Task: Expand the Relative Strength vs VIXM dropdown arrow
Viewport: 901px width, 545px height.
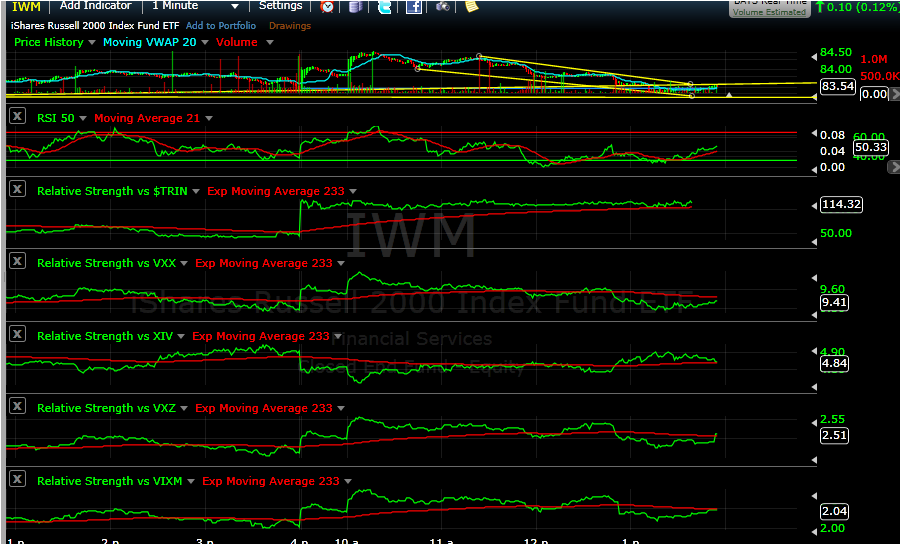Action: pyautogui.click(x=191, y=481)
